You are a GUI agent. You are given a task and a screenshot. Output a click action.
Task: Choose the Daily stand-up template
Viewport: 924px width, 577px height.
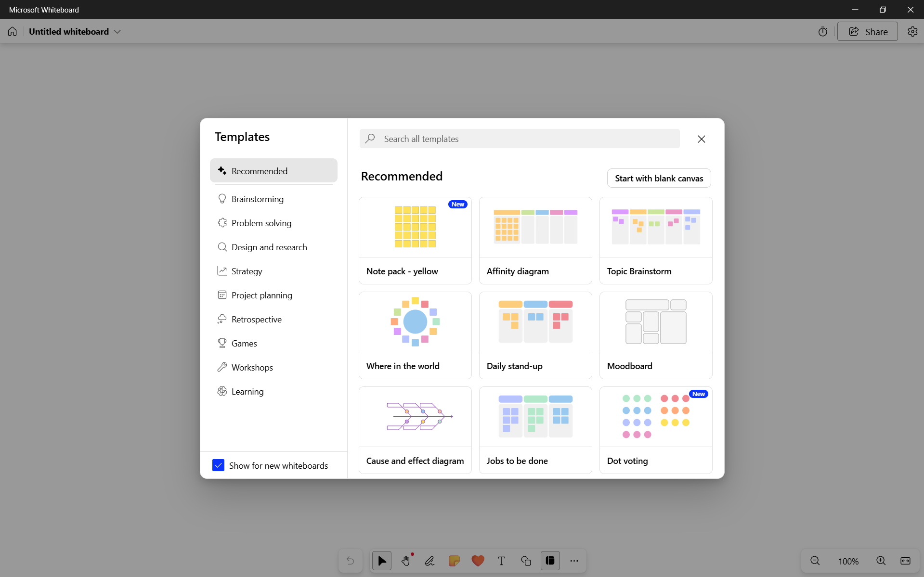pyautogui.click(x=535, y=335)
